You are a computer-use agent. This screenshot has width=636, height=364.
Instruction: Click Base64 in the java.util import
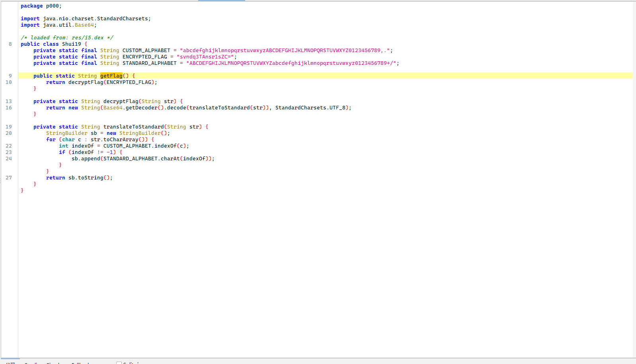coord(84,25)
